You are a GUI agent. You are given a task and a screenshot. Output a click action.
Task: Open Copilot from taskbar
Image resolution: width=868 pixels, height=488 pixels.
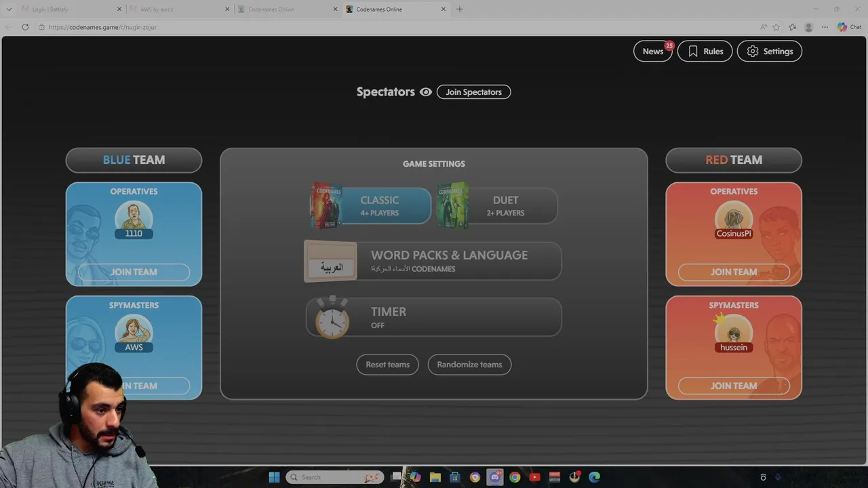coord(415,477)
